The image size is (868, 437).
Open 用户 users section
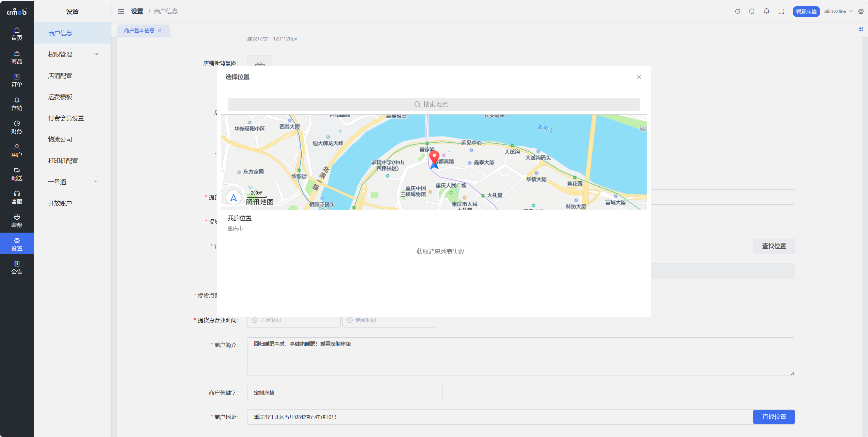(17, 151)
